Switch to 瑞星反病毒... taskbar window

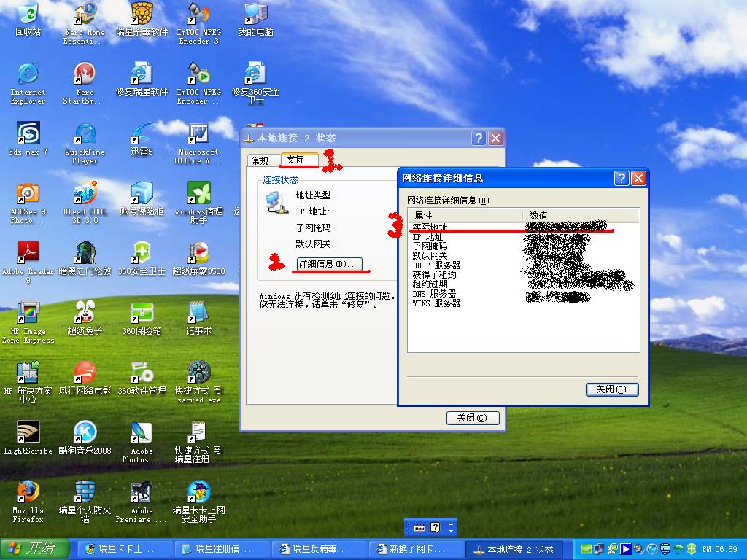point(320,549)
